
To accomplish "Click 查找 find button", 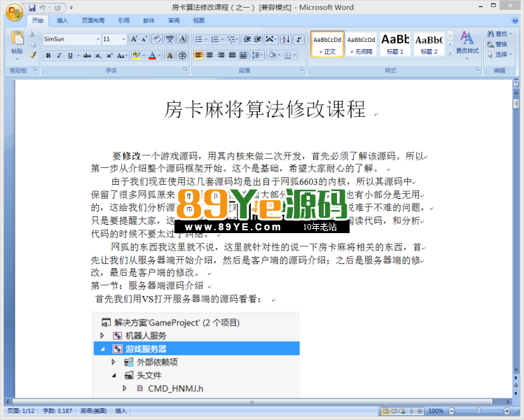I will (x=499, y=34).
